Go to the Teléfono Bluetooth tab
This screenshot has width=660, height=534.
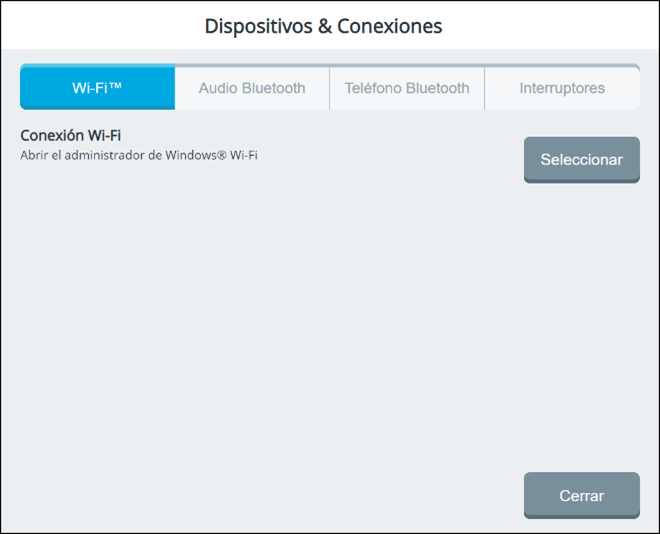407,88
